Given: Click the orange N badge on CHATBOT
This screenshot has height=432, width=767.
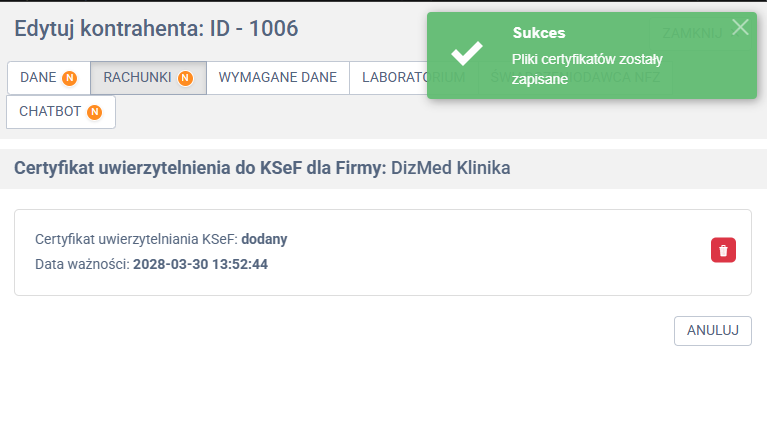Looking at the screenshot, I should [94, 112].
